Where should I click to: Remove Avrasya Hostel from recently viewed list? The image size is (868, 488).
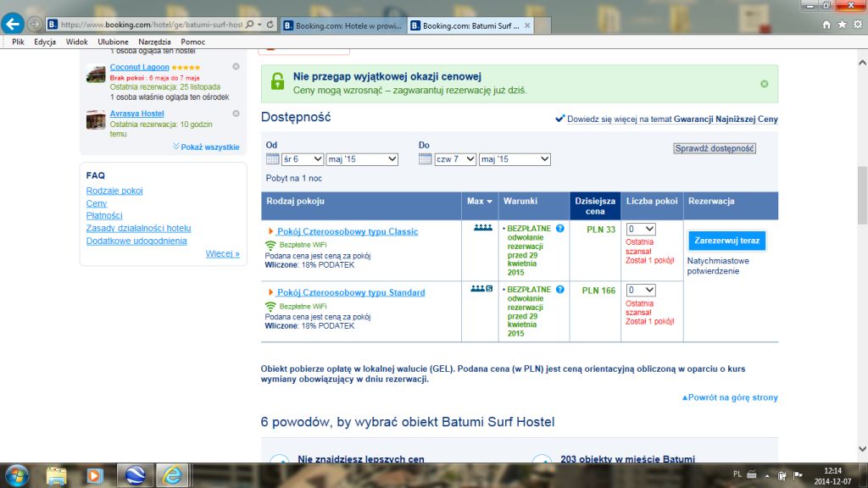(236, 114)
